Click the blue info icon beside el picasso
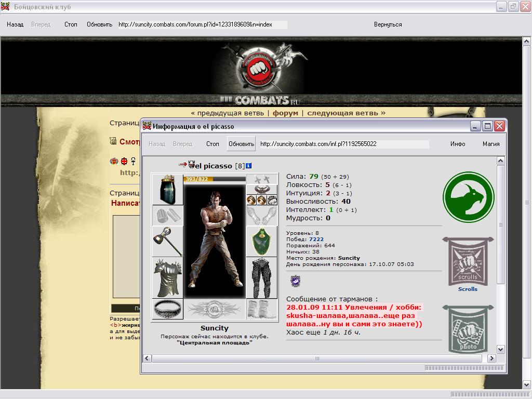Screen dimensions: 532x399 point(249,166)
